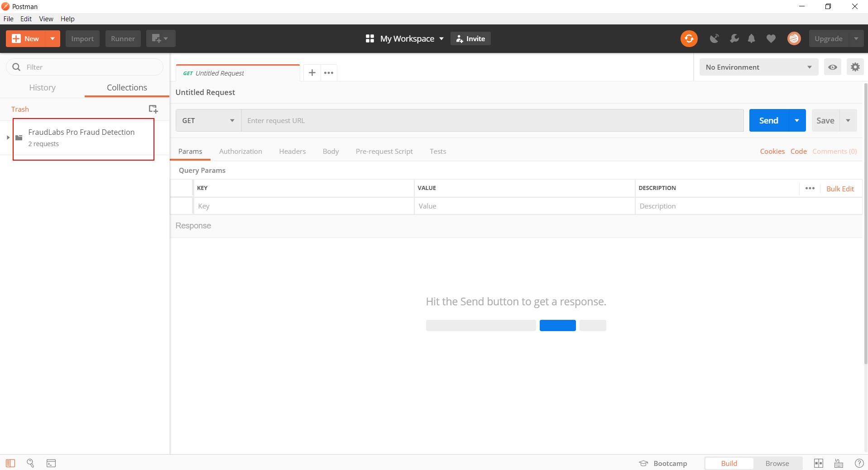
Task: Switch to two pane layout icon
Action: [x=818, y=463]
